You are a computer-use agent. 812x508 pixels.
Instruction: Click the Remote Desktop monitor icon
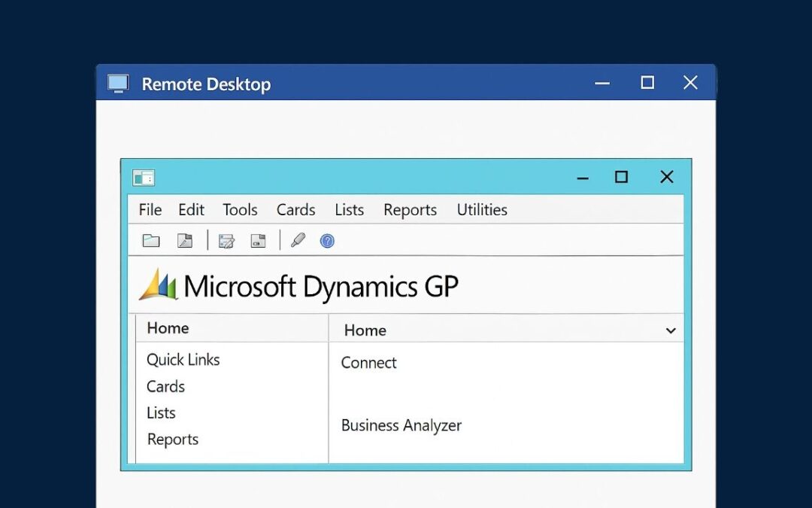tap(118, 84)
